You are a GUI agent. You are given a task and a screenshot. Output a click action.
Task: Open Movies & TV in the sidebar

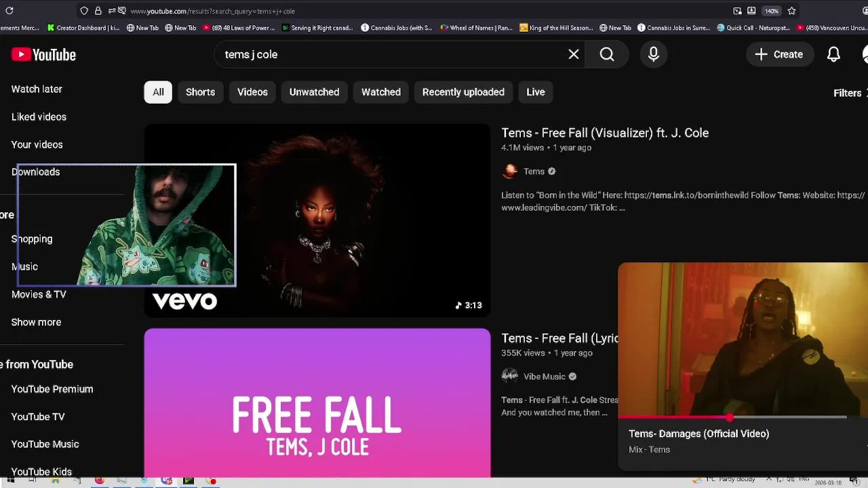[x=39, y=294]
